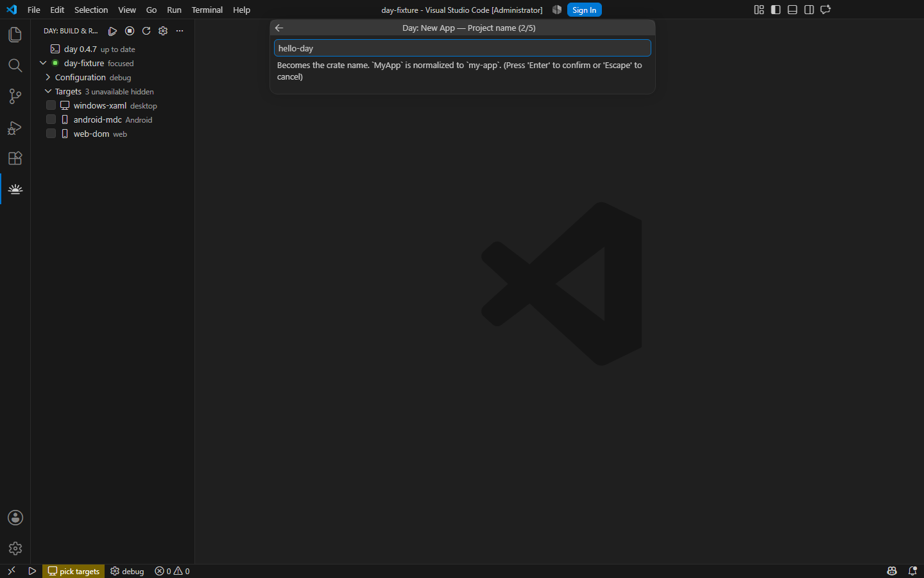Toggle secondary side bar visibility
The image size is (924, 578).
click(x=809, y=10)
